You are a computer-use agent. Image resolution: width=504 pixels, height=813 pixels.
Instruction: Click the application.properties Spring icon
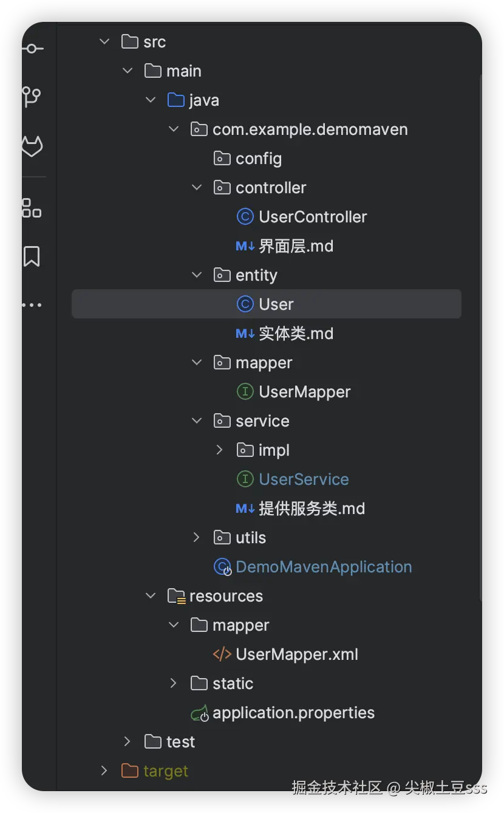point(200,713)
